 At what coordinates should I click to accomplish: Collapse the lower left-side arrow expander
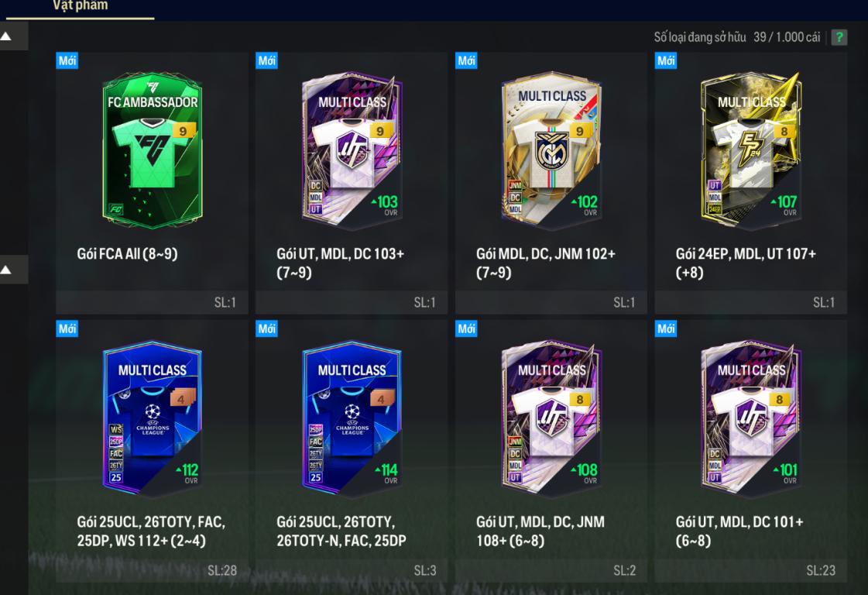coord(14,270)
